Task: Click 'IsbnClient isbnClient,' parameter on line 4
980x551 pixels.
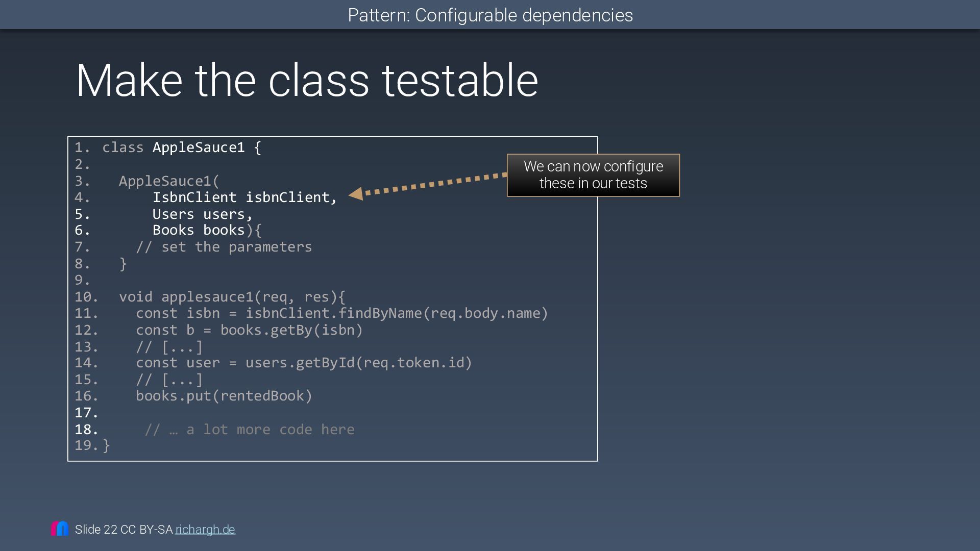Action: point(245,197)
